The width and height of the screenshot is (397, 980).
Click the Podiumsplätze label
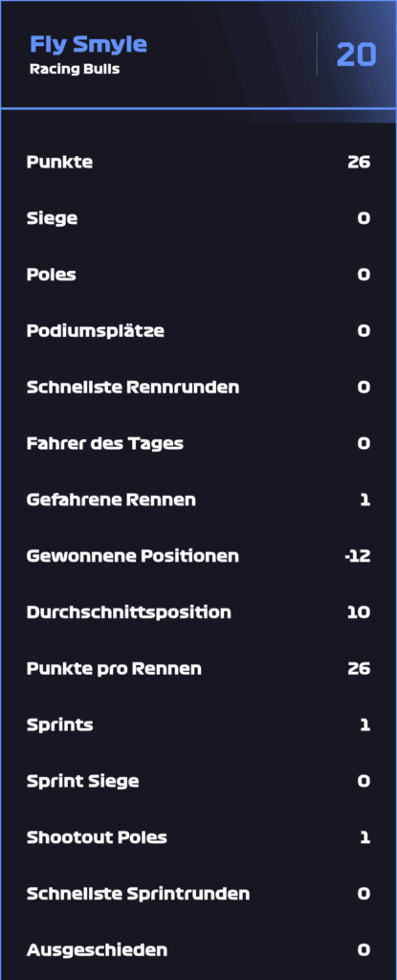pyautogui.click(x=95, y=330)
